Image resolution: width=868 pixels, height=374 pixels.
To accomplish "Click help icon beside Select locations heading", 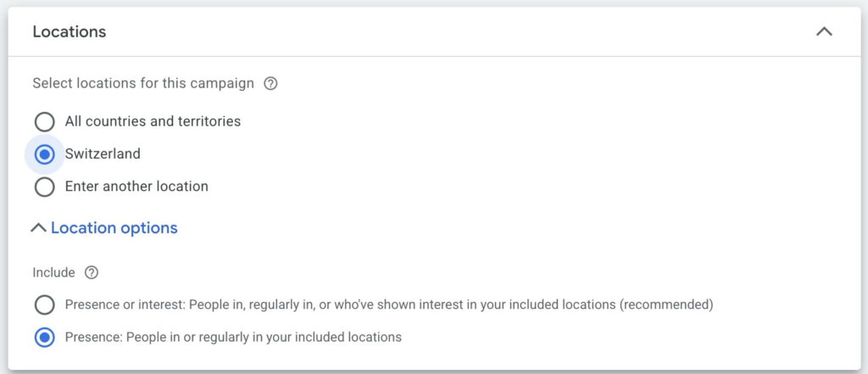I will pos(270,84).
